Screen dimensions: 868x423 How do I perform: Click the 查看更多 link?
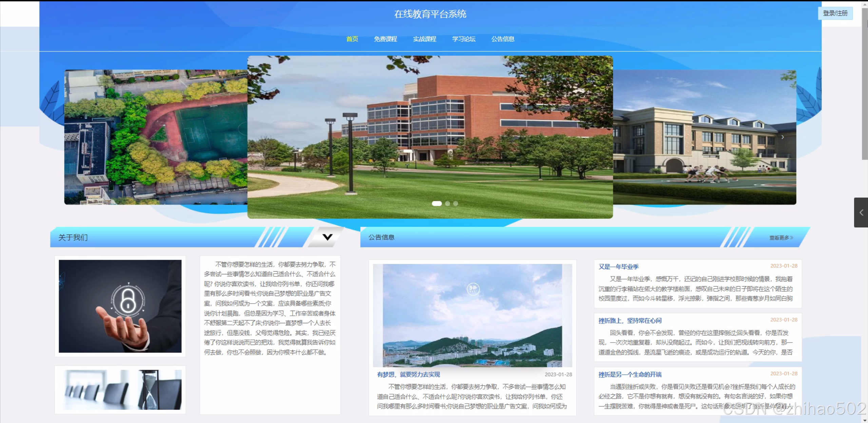click(x=781, y=238)
